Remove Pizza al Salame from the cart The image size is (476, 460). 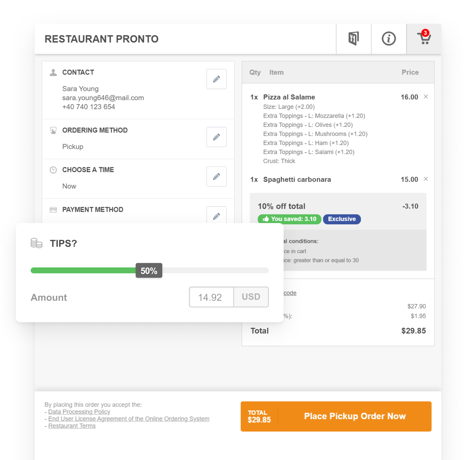pos(426,97)
